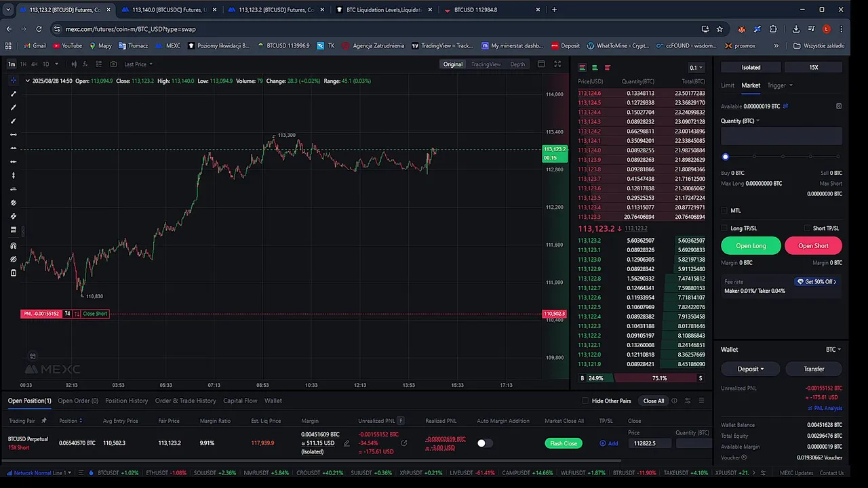Image resolution: width=868 pixels, height=488 pixels.
Task: Open Network Normal Line 1 selector
Action: coord(39,472)
